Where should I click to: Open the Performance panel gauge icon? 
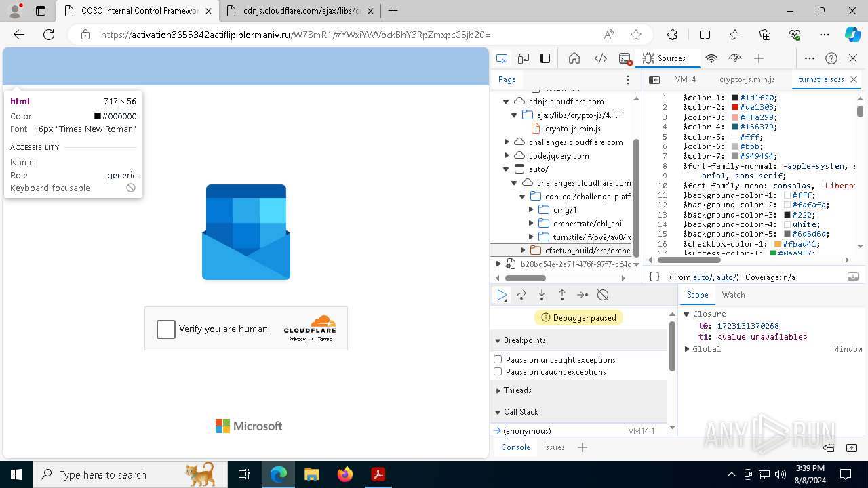click(x=735, y=58)
